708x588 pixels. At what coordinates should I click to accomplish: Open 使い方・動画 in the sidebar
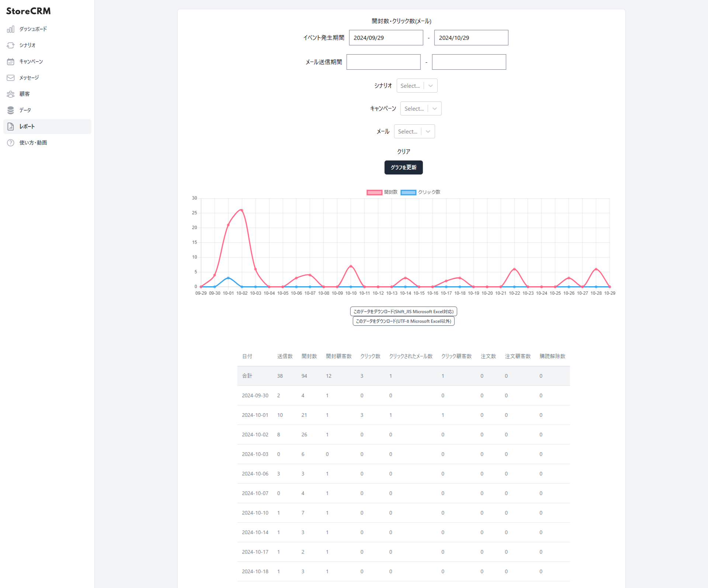[x=47, y=143]
